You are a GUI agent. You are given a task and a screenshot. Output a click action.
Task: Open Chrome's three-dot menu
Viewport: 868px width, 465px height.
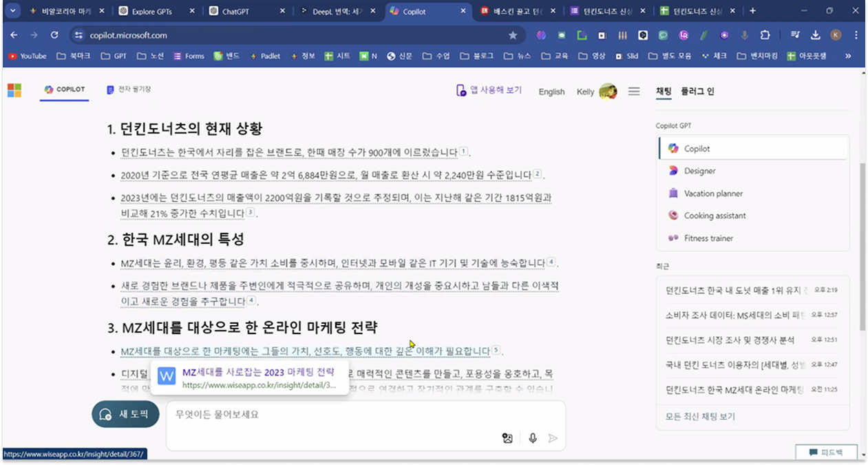(856, 34)
